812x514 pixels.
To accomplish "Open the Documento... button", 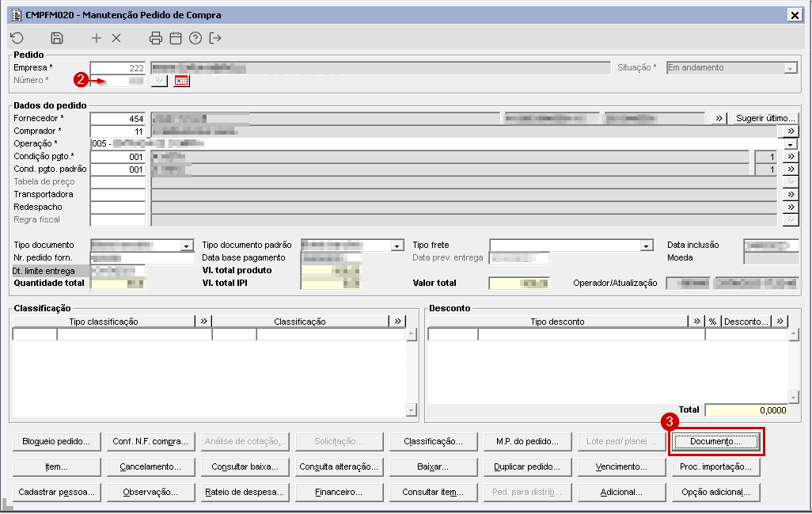I will [x=715, y=441].
